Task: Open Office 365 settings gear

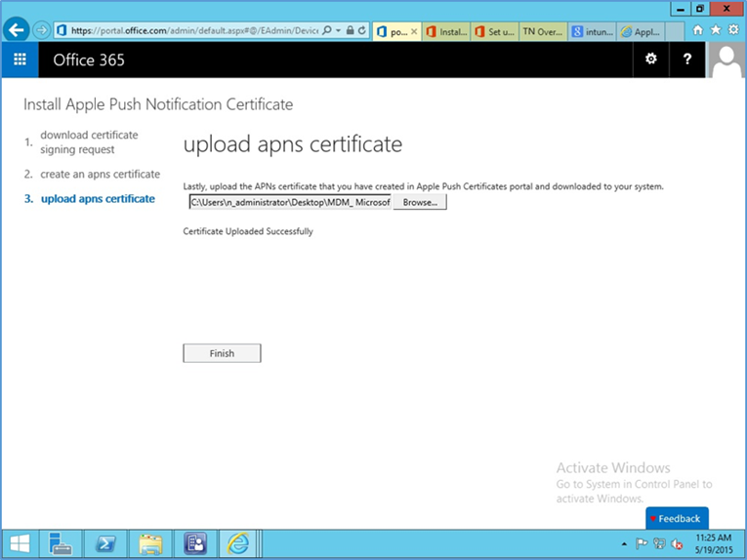Action: click(x=650, y=59)
